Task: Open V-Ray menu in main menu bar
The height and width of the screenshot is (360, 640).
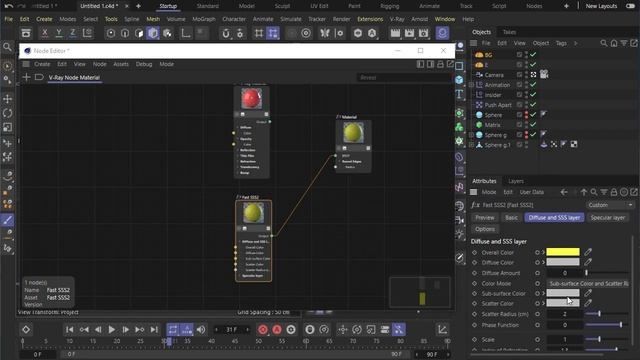Action: [397, 19]
